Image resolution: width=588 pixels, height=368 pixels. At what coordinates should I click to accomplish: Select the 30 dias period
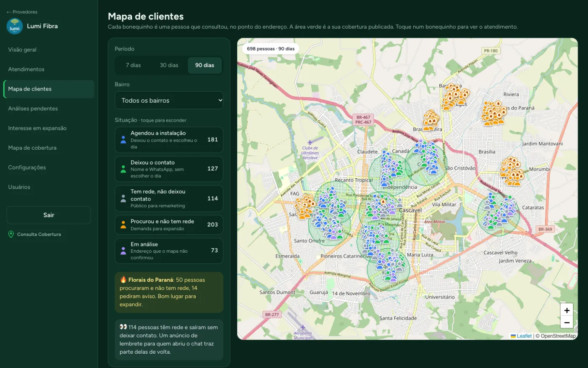coord(169,65)
